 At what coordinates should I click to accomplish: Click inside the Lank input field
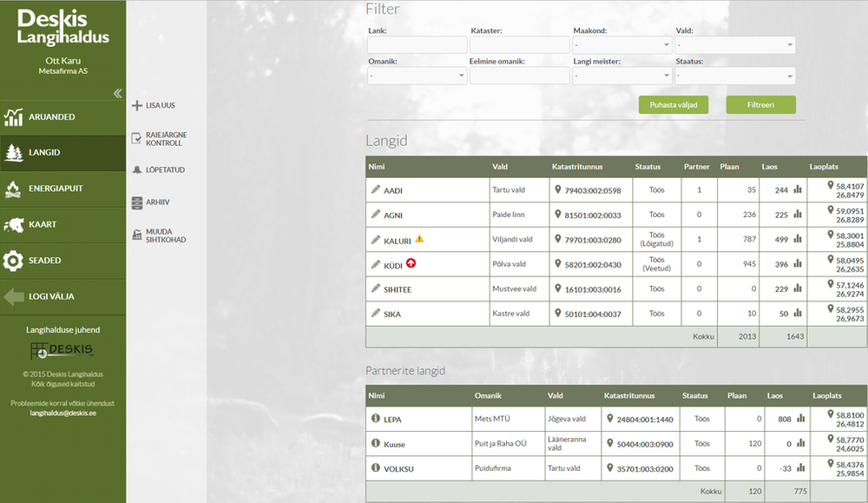point(417,44)
